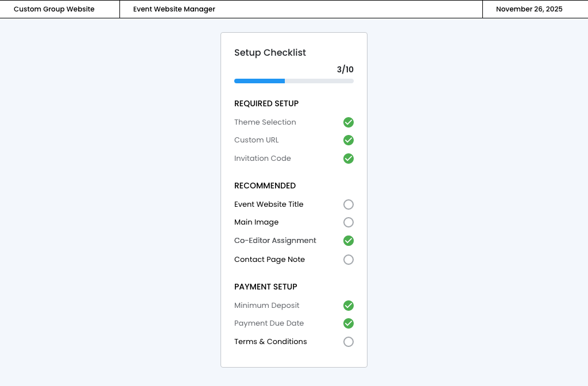Viewport: 588px width, 386px height.
Task: Open the Custom Group Website tab
Action: pos(54,9)
